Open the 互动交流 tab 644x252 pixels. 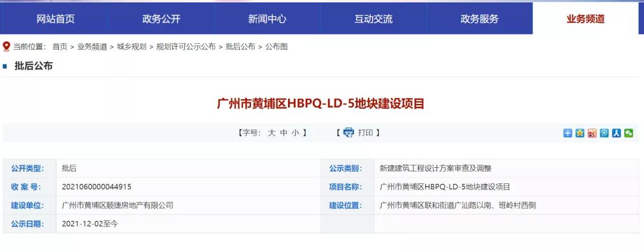pos(373,19)
